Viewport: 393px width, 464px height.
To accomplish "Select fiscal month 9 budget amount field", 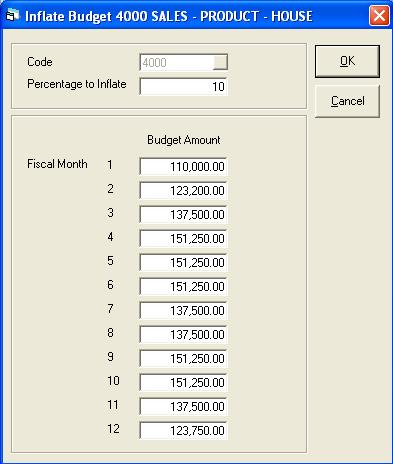I will [183, 358].
